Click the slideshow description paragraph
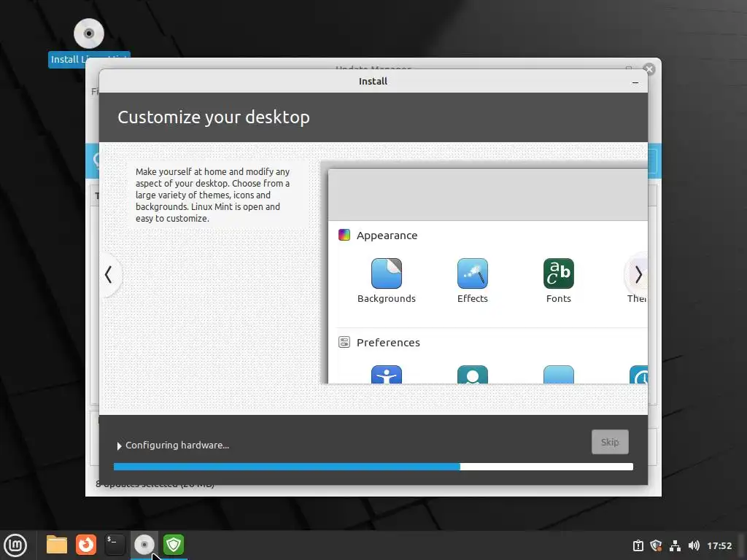Image resolution: width=747 pixels, height=560 pixels. point(212,195)
